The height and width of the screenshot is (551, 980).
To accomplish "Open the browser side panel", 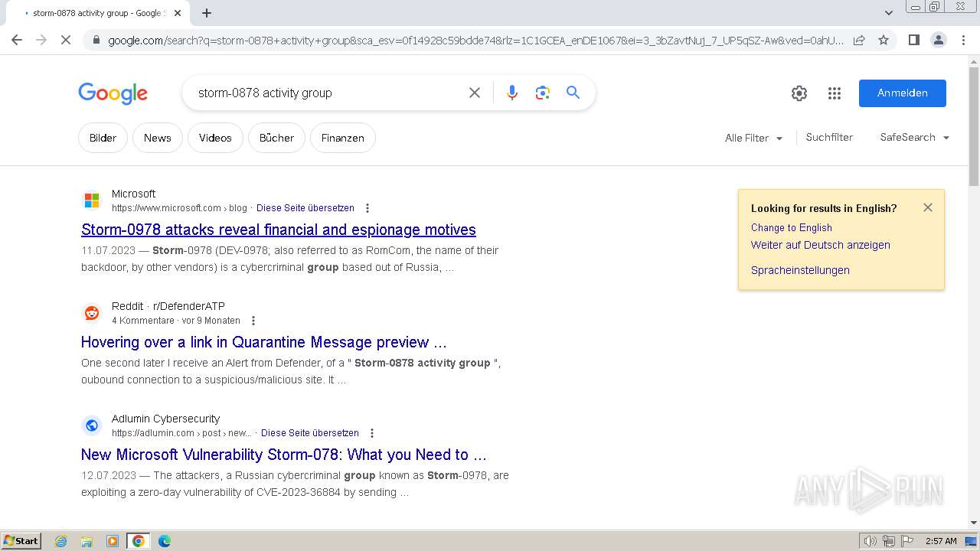I will point(914,40).
